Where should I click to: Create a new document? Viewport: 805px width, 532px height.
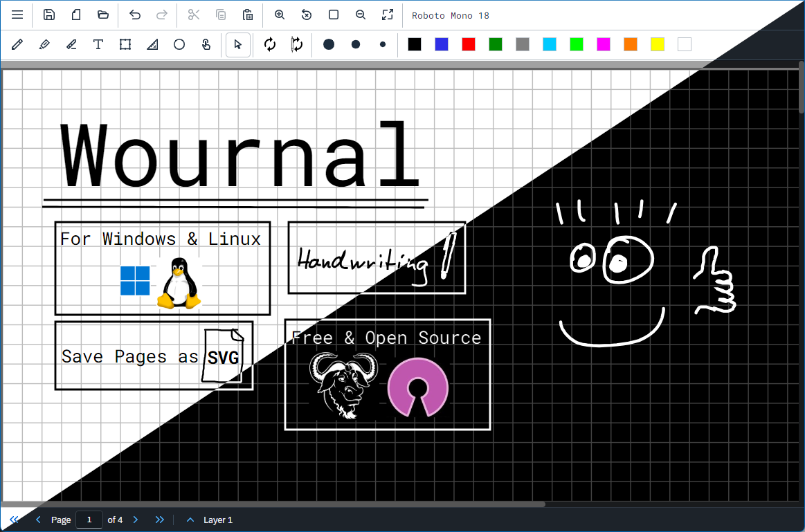[x=76, y=15]
